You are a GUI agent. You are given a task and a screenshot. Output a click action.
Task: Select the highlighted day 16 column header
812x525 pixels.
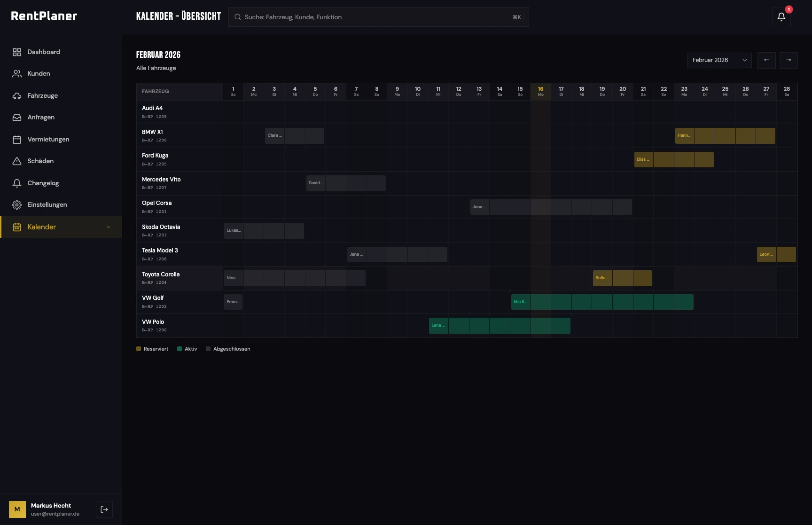(x=540, y=91)
